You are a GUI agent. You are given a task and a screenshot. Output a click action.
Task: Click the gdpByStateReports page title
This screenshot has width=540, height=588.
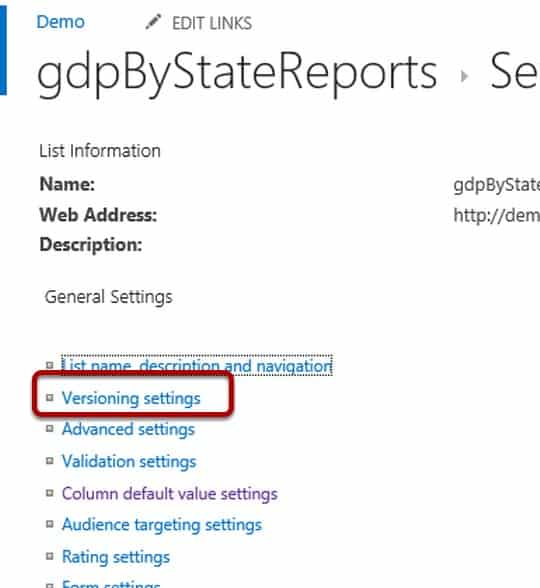(237, 74)
